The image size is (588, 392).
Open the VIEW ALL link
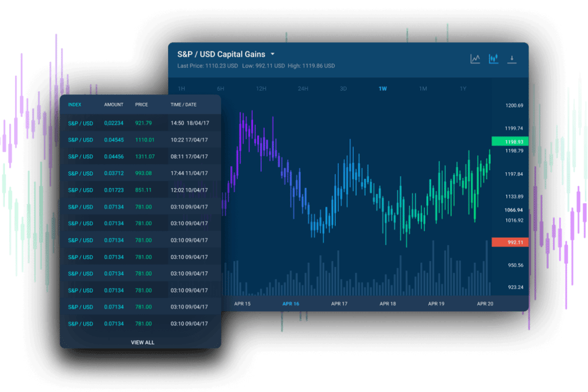click(x=143, y=342)
